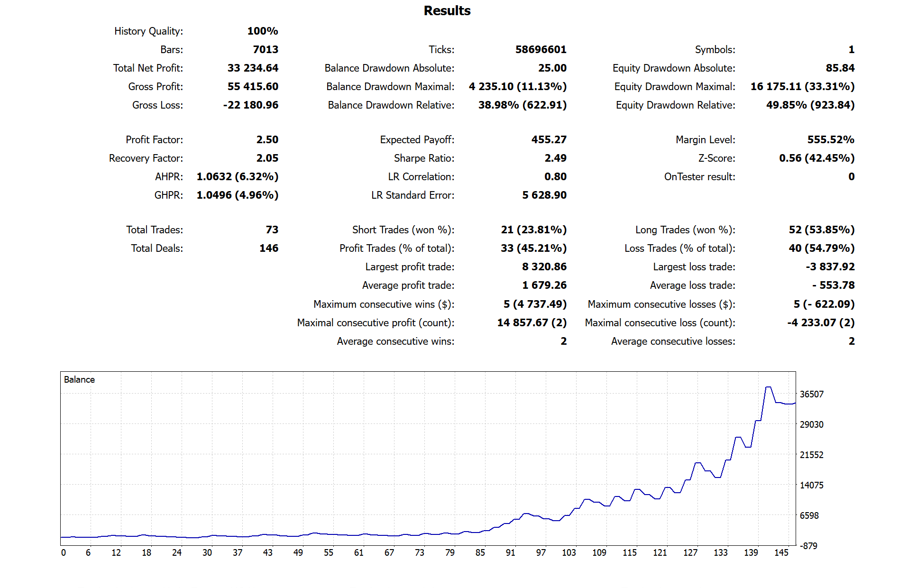Click the balance curve peak near 36507
Screen dimensions: 917x588
point(768,387)
